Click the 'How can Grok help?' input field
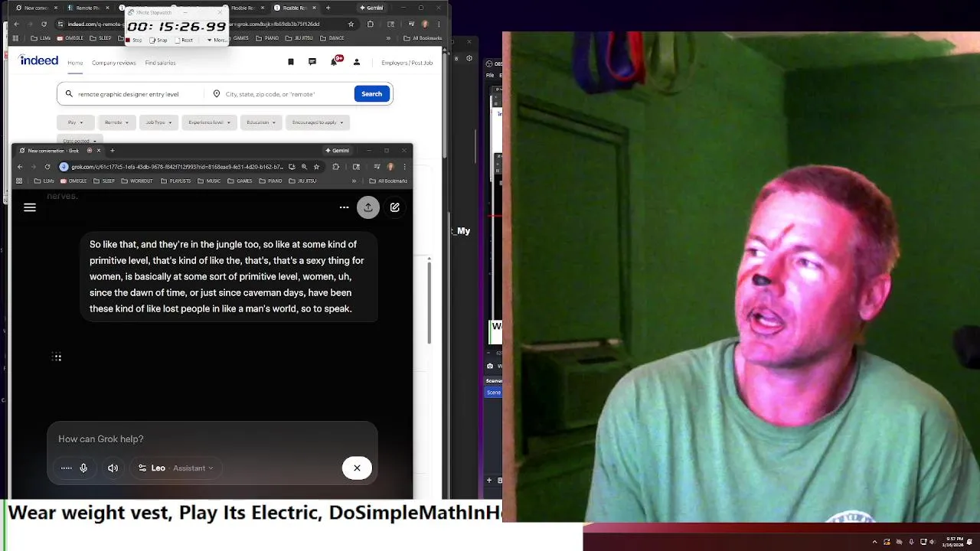This screenshot has width=980, height=551. click(212, 439)
